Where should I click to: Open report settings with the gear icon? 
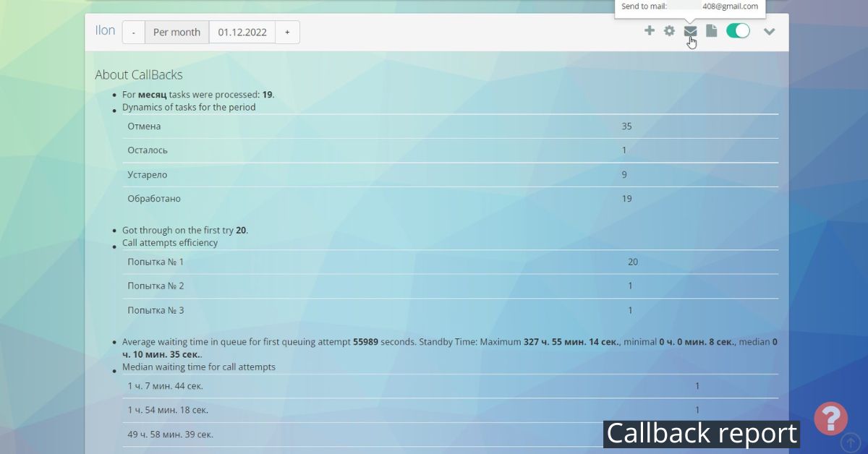coord(669,31)
